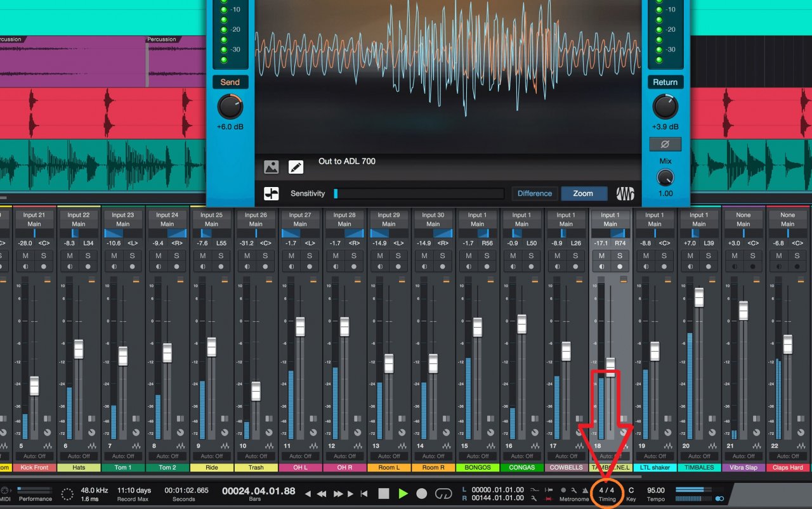Click the Rewind transport button

click(x=322, y=493)
